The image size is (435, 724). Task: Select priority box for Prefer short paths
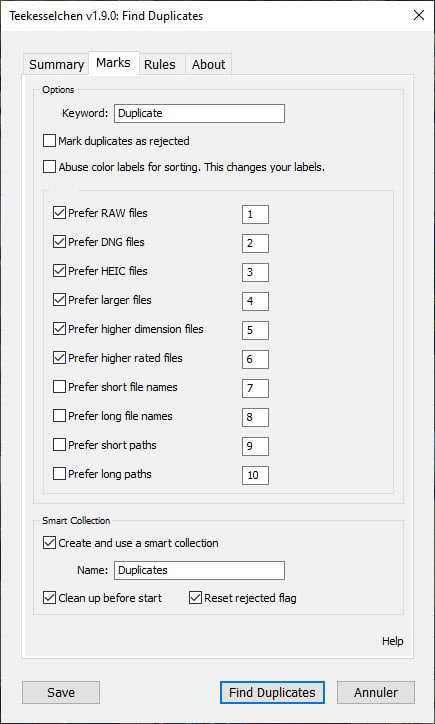(255, 446)
